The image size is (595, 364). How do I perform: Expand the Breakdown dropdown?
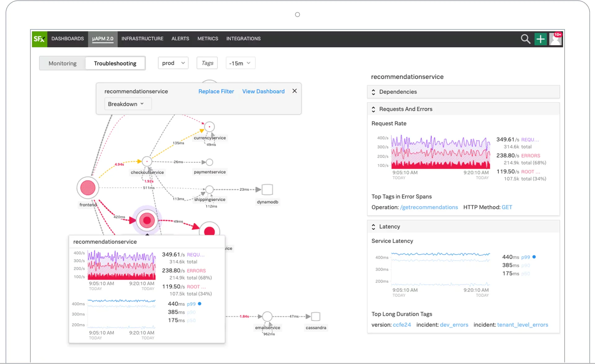click(126, 104)
